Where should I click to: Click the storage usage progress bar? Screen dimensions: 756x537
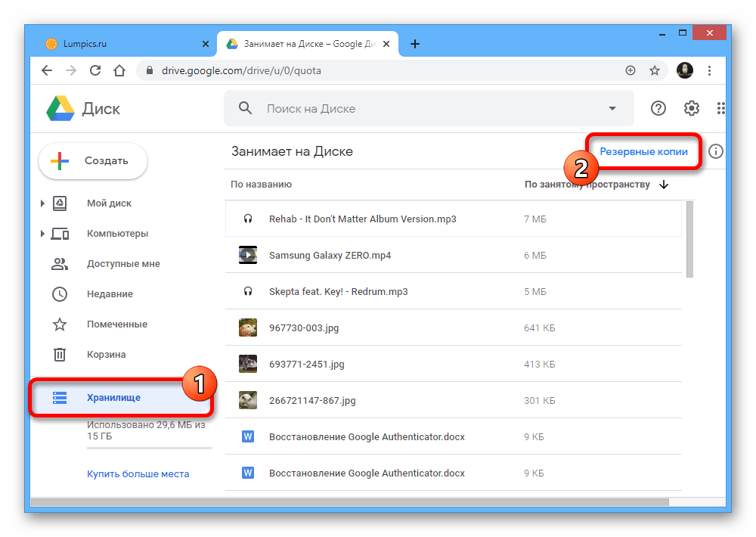click(149, 449)
